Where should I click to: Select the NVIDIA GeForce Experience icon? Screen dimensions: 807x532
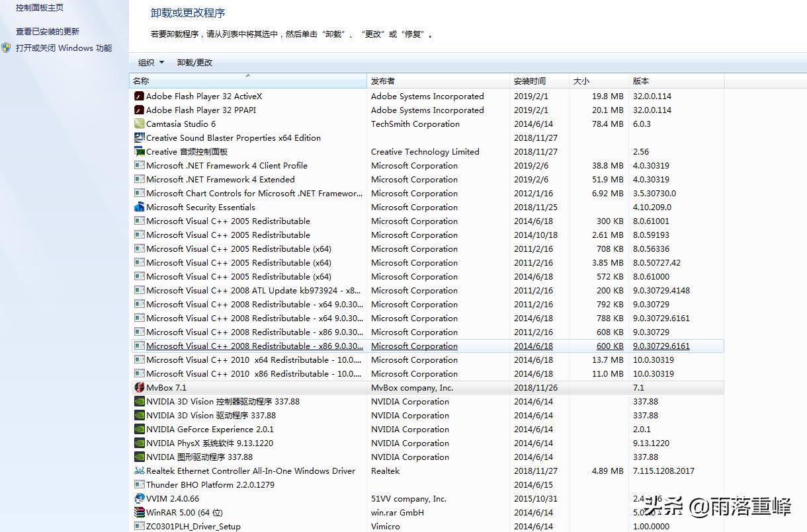[138, 429]
